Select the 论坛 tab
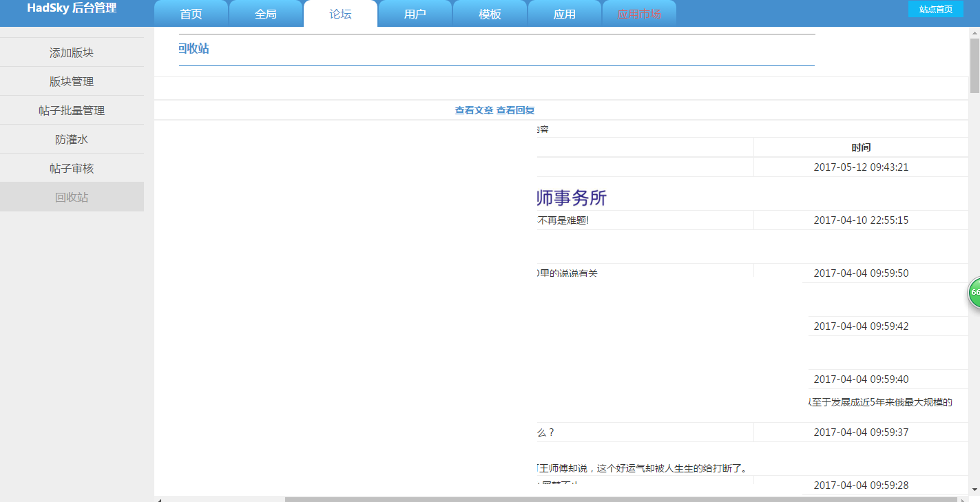 click(340, 14)
